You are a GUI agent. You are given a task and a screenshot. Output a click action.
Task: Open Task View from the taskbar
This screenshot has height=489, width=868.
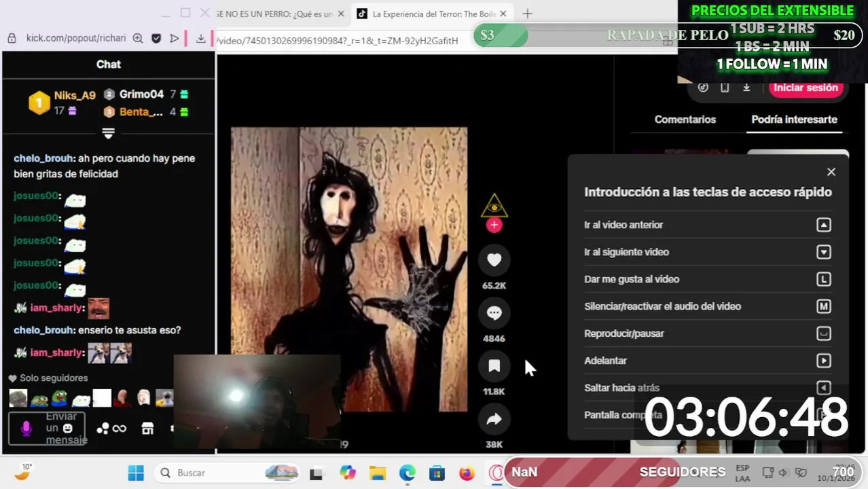tap(316, 473)
